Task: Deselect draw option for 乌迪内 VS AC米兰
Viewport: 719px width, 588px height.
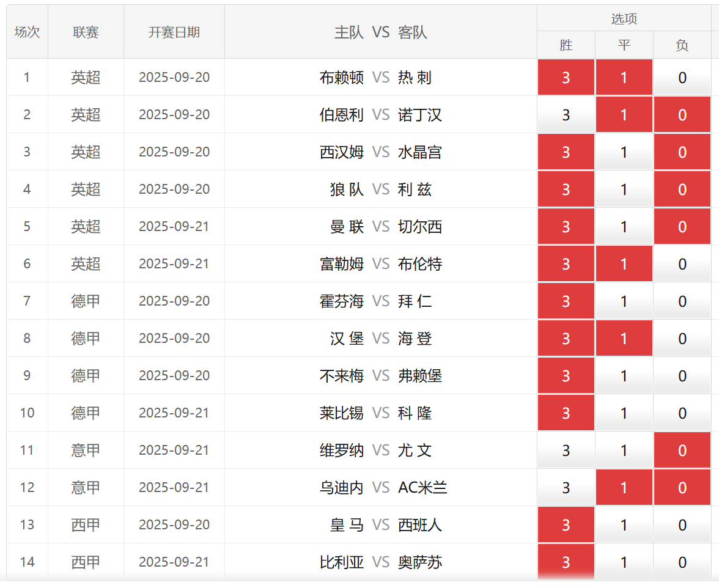Action: point(624,488)
